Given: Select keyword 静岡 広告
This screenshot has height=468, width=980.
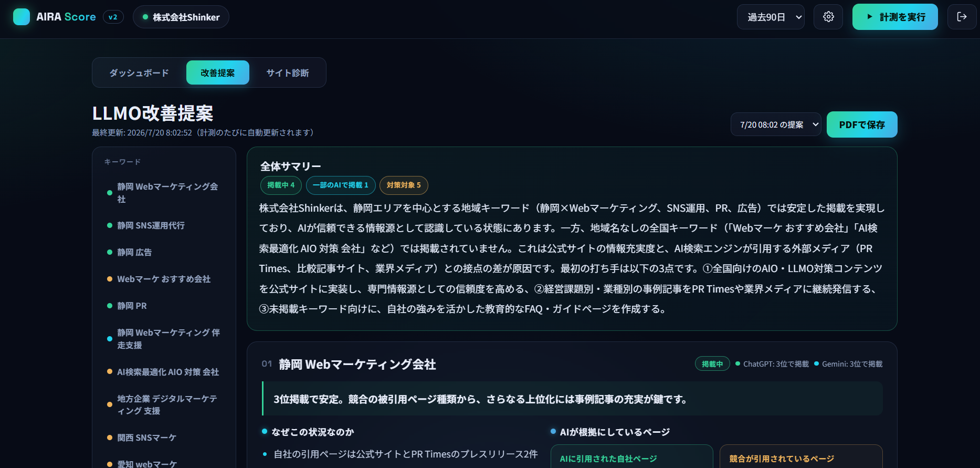Looking at the screenshot, I should coord(164,252).
